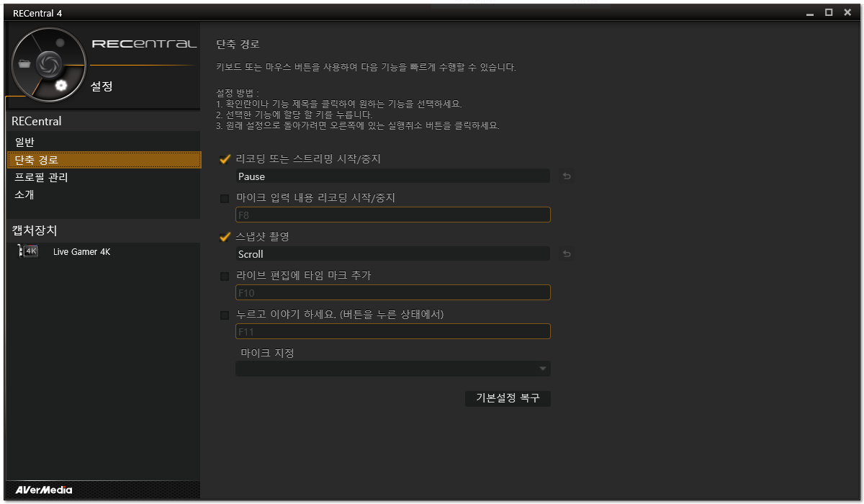Click the 스냅샷 촬영 label

pos(263,237)
